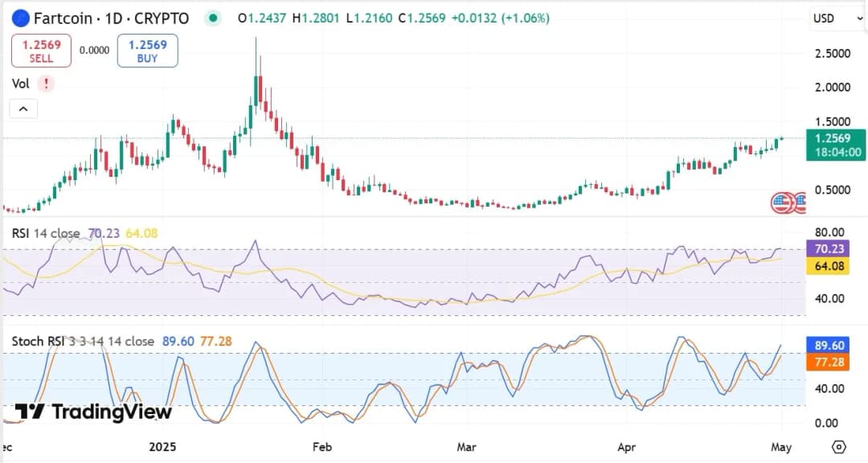This screenshot has width=868, height=463.
Task: Open the USD currency dropdown
Action: [830, 18]
